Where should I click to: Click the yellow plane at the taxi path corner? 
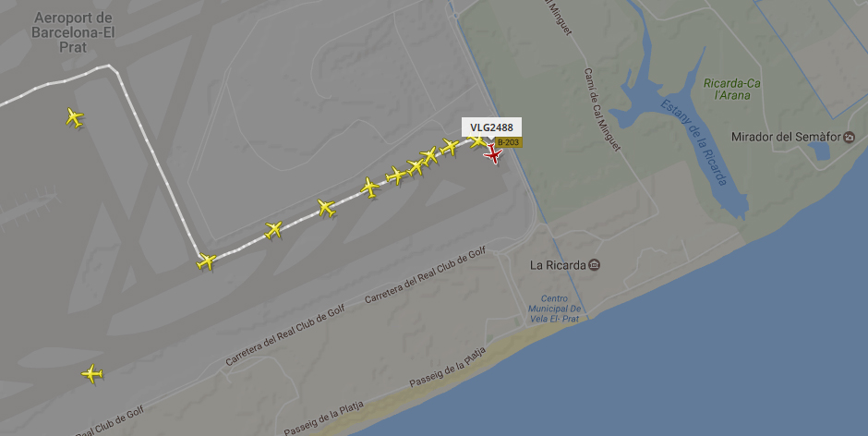pyautogui.click(x=207, y=260)
